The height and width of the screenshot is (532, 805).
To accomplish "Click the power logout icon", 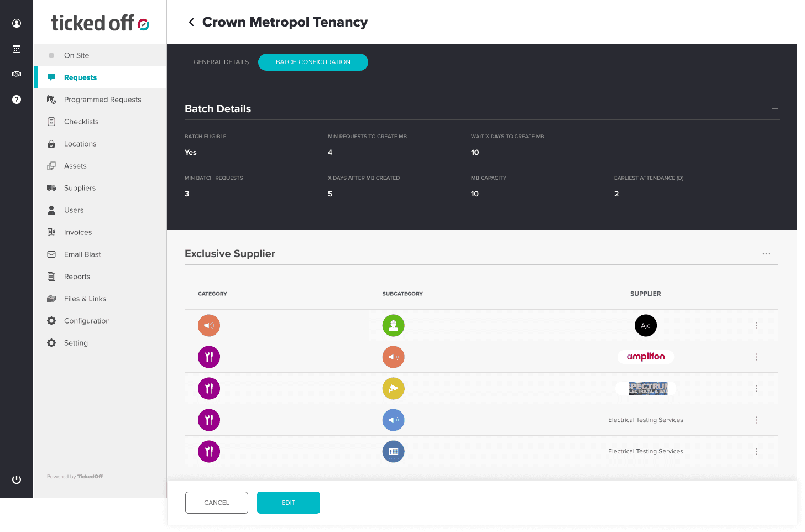I will click(17, 479).
